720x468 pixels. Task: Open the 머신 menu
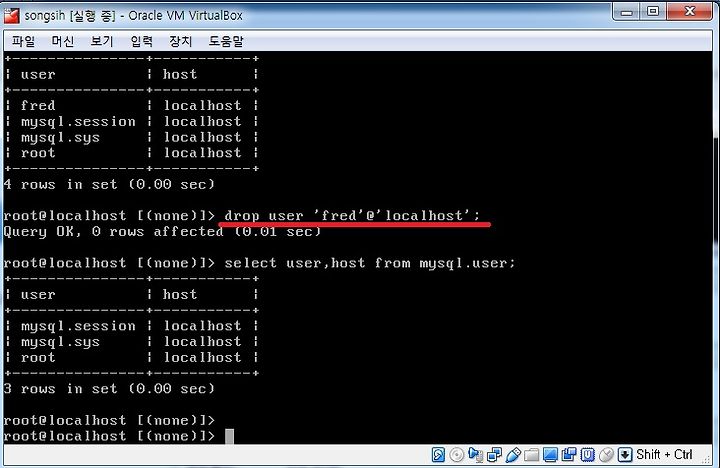(x=62, y=41)
